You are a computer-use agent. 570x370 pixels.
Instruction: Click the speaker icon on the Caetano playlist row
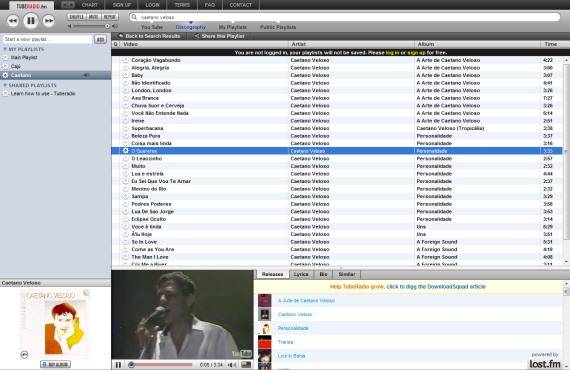pyautogui.click(x=86, y=75)
